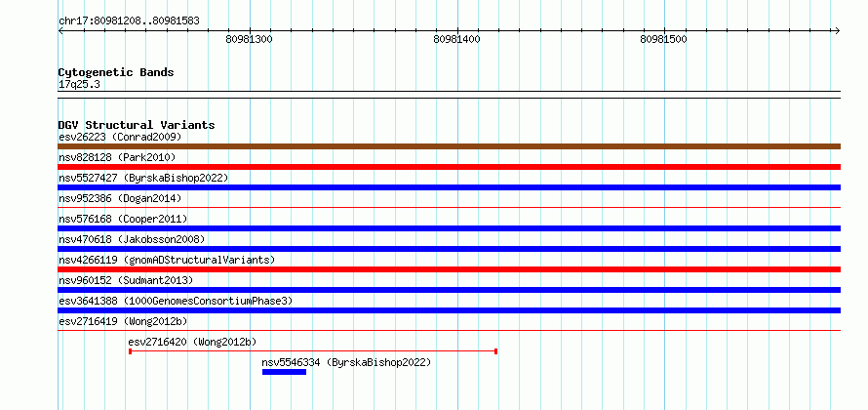Viewport: 868px width, 410px height.
Task: Click the ruler's right arrow end
Action: pos(837,30)
